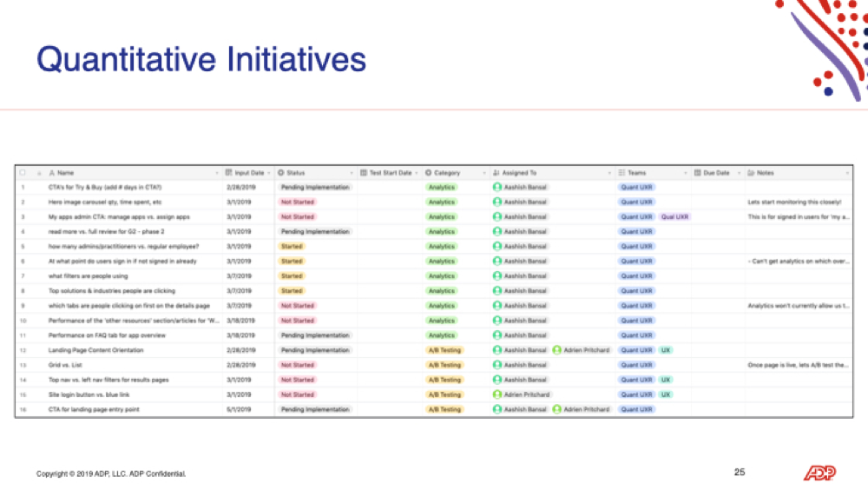The height and width of the screenshot is (490, 868).
Task: Select the Qual UXR team tag
Action: point(674,216)
